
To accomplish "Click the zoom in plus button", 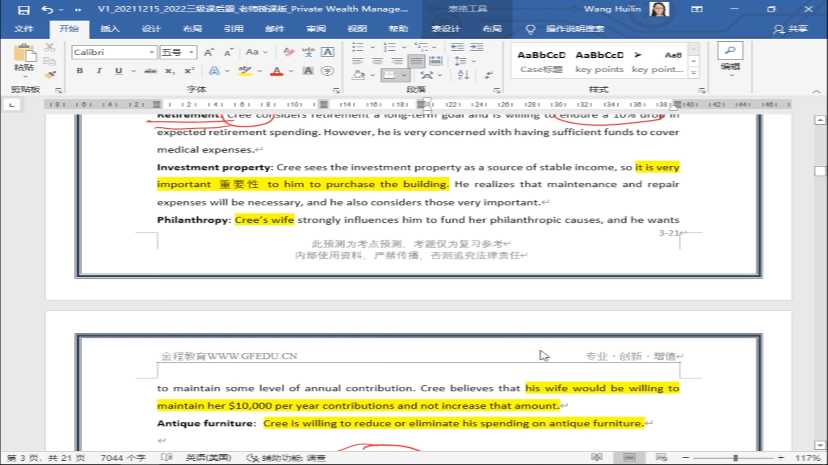I will click(781, 458).
